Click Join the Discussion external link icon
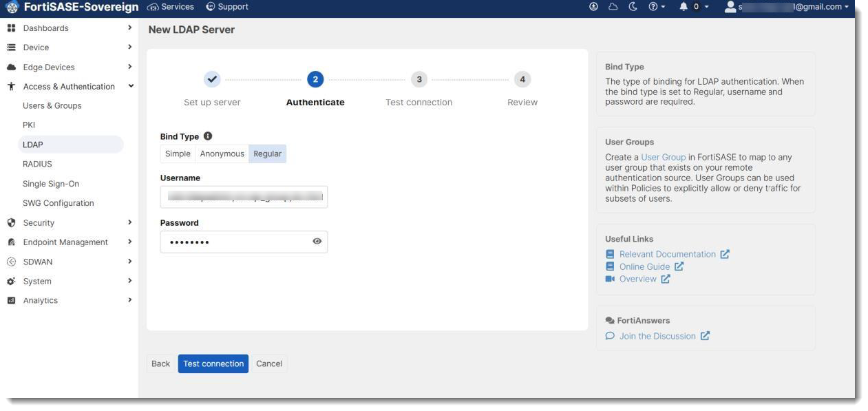 coord(705,336)
